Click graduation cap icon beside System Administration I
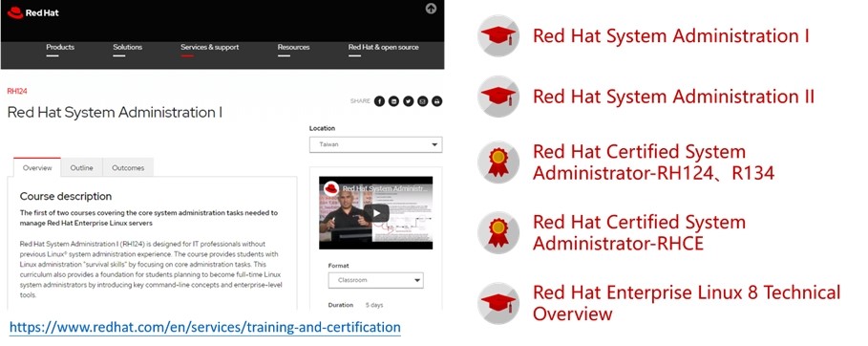This screenshot has width=868, height=346. pos(498,36)
